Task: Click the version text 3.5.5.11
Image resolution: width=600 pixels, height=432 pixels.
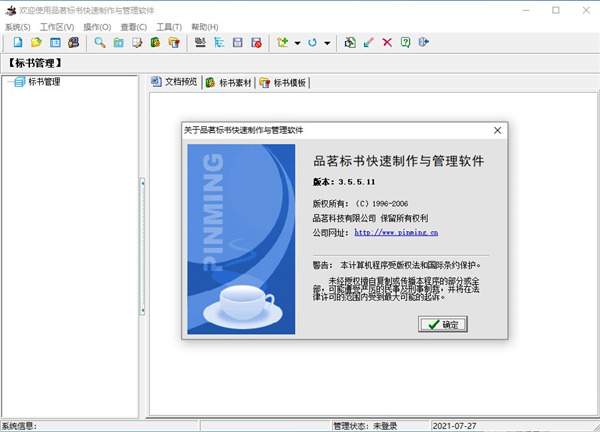Action: (356, 182)
